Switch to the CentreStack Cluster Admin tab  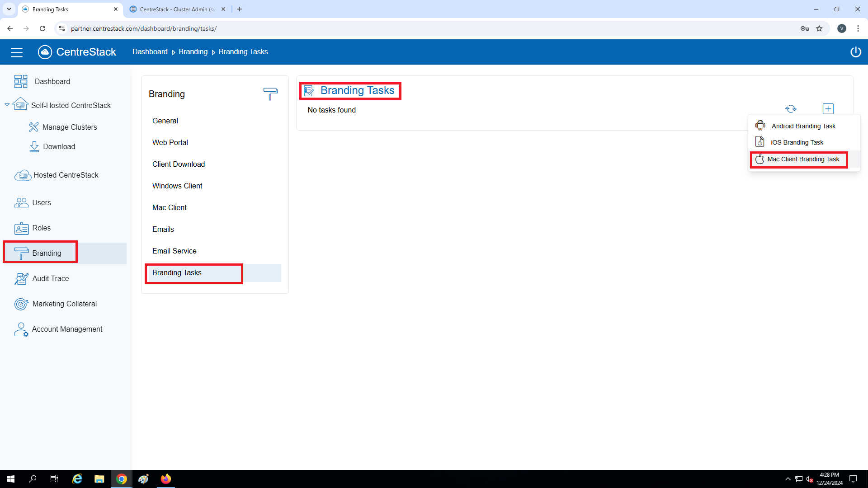point(177,9)
